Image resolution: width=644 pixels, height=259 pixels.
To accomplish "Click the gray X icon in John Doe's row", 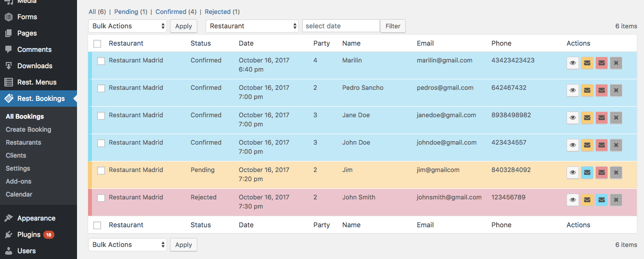I will pyautogui.click(x=616, y=145).
